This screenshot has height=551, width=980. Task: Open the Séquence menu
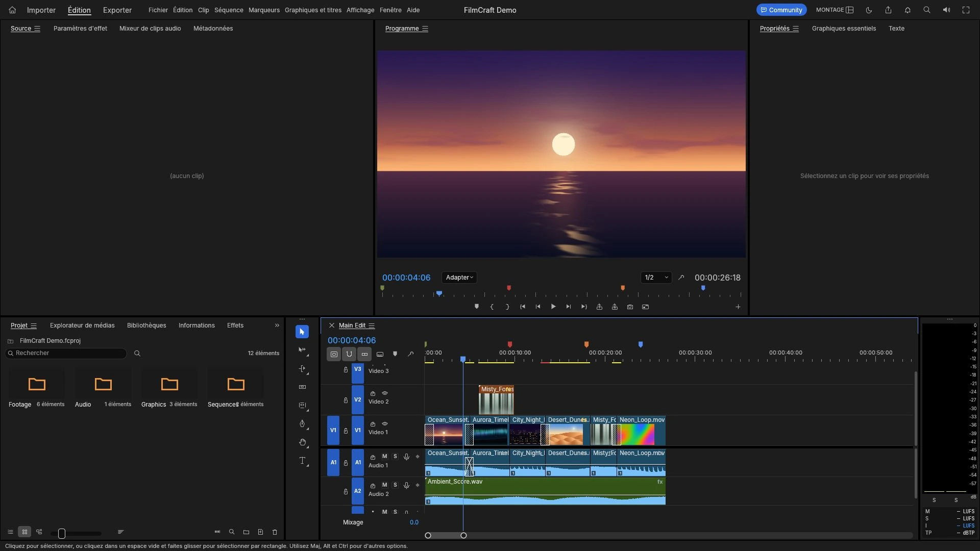click(229, 10)
